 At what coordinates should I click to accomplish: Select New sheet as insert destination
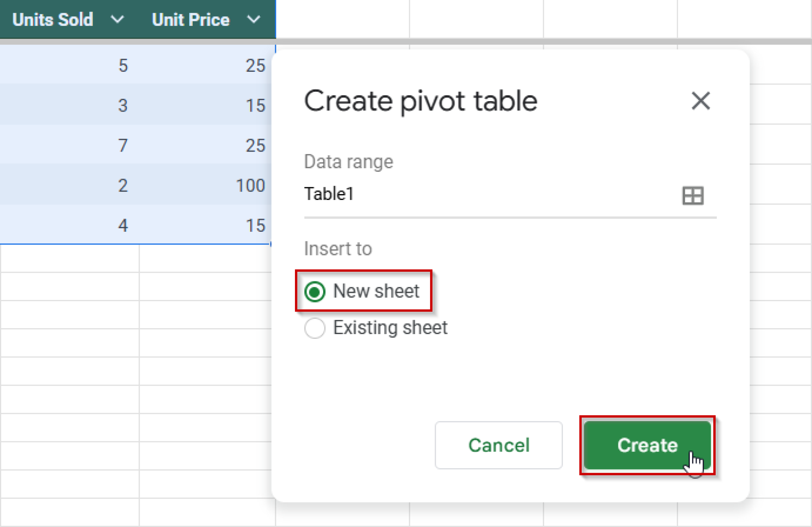coord(314,292)
